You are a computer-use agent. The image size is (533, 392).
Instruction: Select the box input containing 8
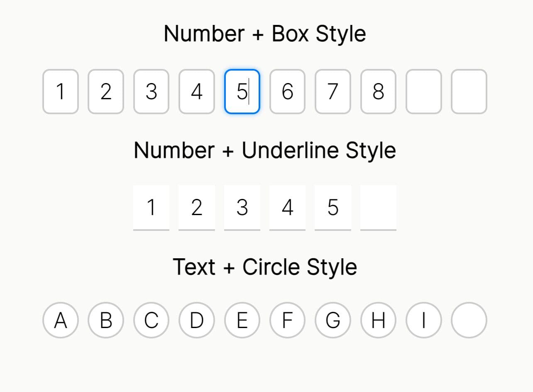(378, 91)
